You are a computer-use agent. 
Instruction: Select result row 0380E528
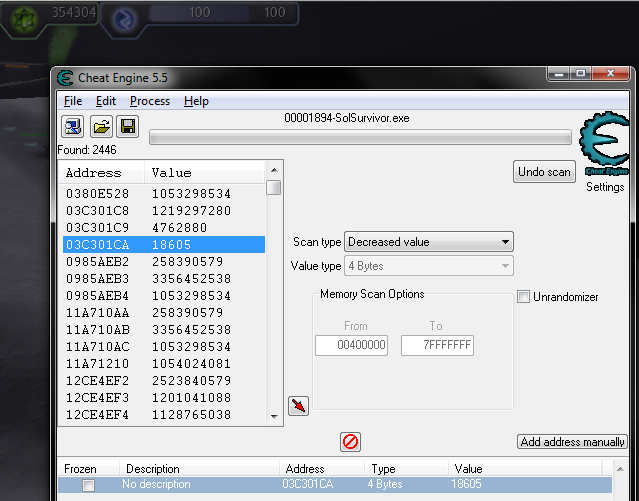click(x=163, y=194)
